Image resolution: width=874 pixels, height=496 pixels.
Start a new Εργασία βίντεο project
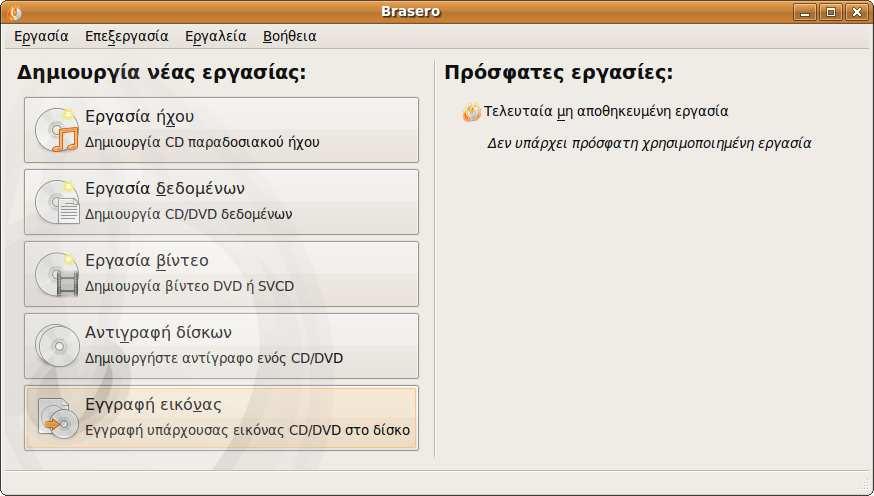(x=221, y=274)
